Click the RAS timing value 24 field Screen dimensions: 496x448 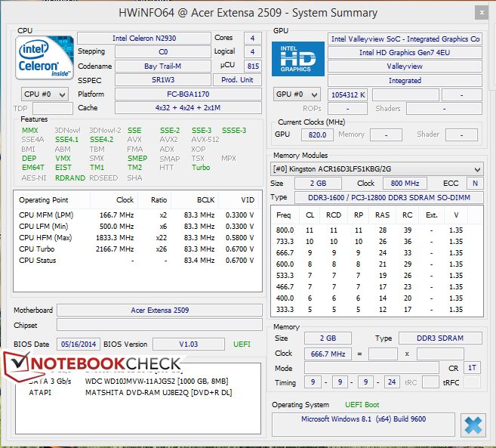[392, 382]
